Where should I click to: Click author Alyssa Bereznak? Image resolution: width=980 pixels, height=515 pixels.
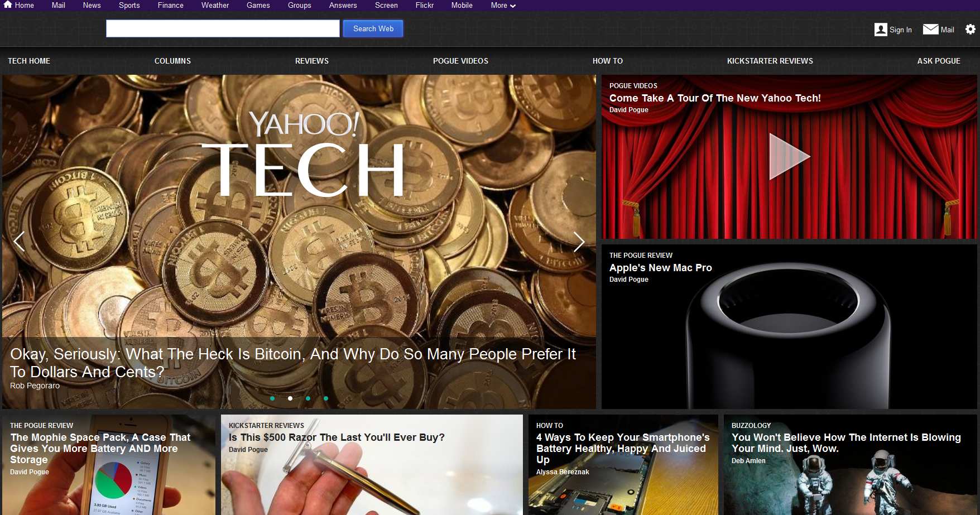coord(563,472)
